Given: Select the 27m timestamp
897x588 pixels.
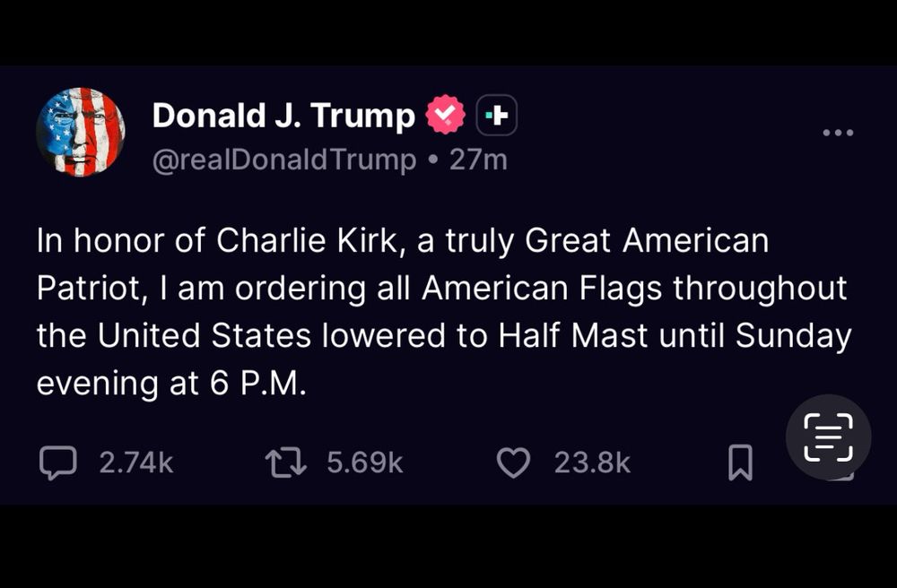Looking at the screenshot, I should (480, 160).
